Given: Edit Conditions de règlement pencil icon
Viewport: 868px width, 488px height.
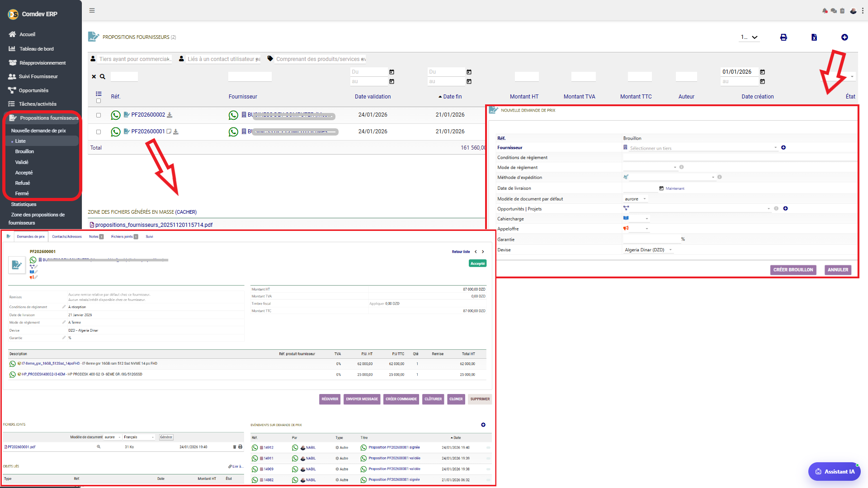Looking at the screenshot, I should tap(64, 307).
